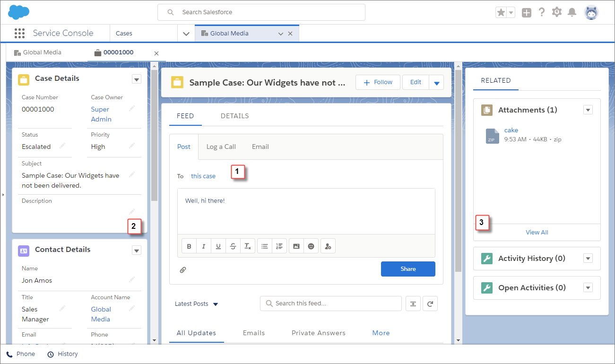Click in the Search this feed field
The image size is (615, 364).
coord(331,303)
